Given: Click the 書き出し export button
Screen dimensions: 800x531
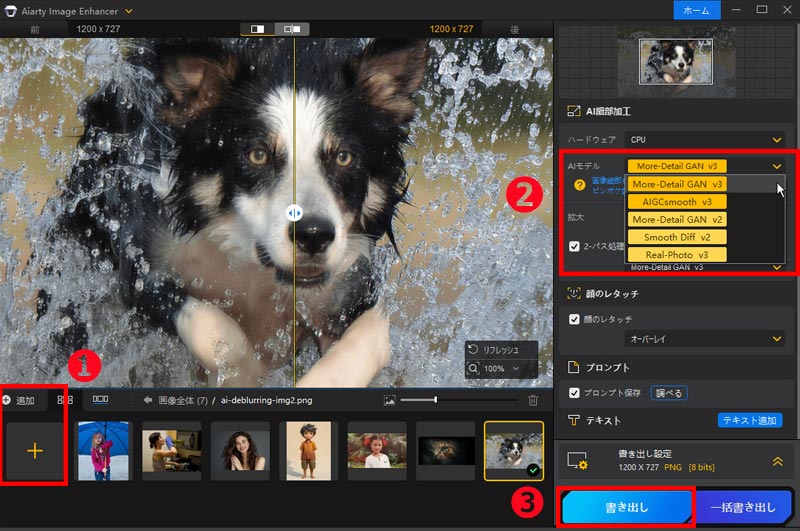Looking at the screenshot, I should pyautogui.click(x=628, y=507).
